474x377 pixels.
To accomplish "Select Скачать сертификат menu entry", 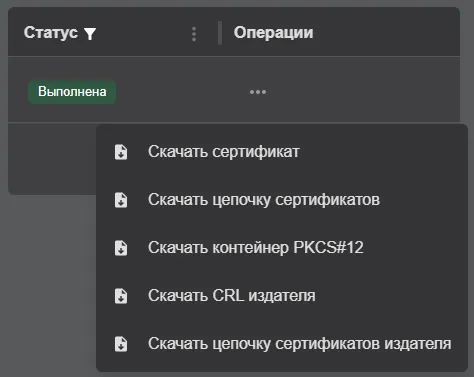I will click(x=282, y=152).
